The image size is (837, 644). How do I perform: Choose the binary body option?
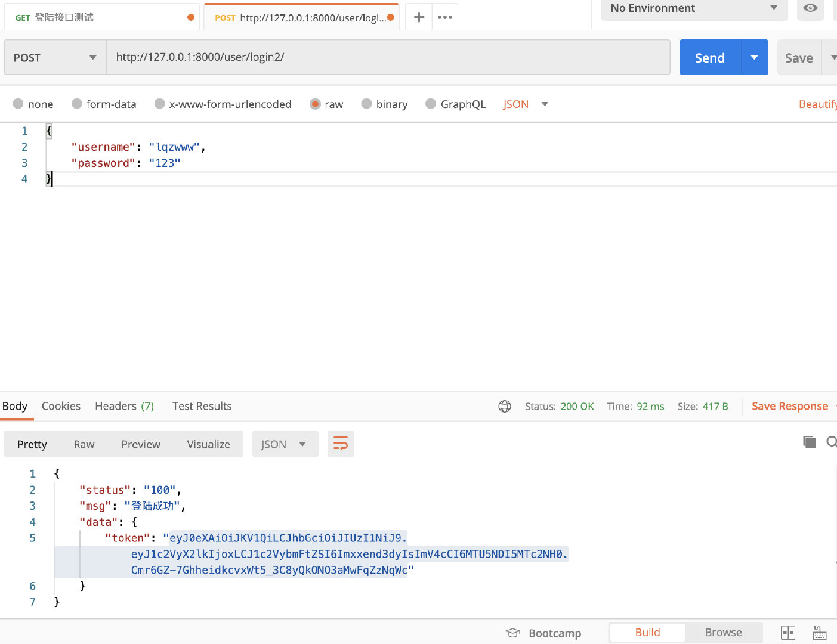click(367, 104)
